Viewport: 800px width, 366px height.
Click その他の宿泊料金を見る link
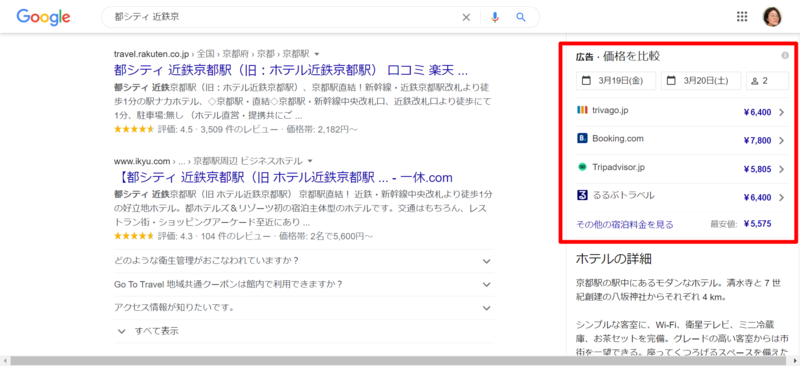(x=624, y=224)
